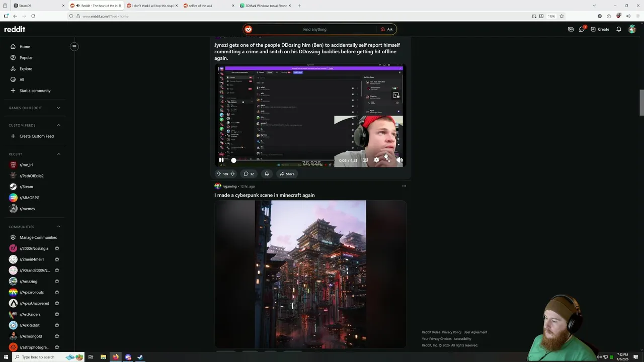This screenshot has height=362, width=644.
Task: Click the page vertical scrollbar thumb
Action: (x=641, y=103)
